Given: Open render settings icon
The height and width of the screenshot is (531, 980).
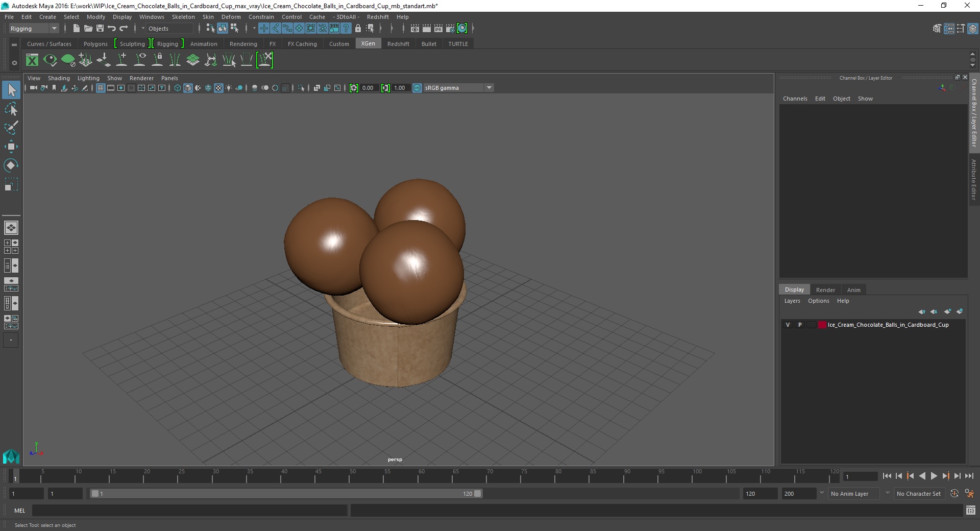Looking at the screenshot, I should [x=450, y=29].
